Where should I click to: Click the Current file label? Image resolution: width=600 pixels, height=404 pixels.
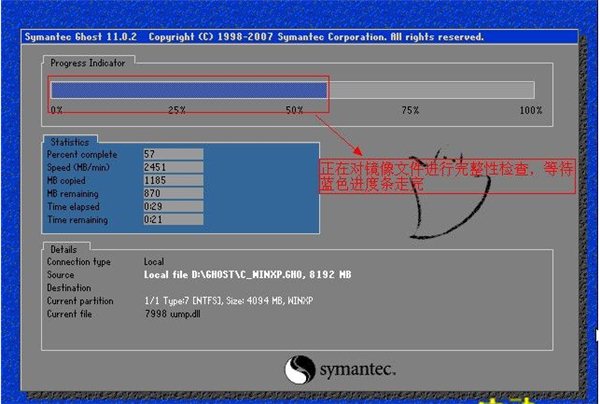point(69,314)
